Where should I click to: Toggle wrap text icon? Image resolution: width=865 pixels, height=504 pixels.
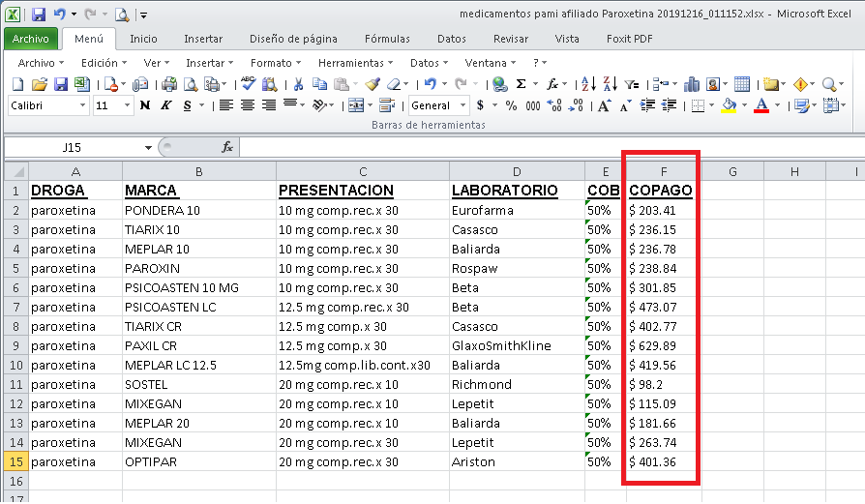(x=387, y=105)
